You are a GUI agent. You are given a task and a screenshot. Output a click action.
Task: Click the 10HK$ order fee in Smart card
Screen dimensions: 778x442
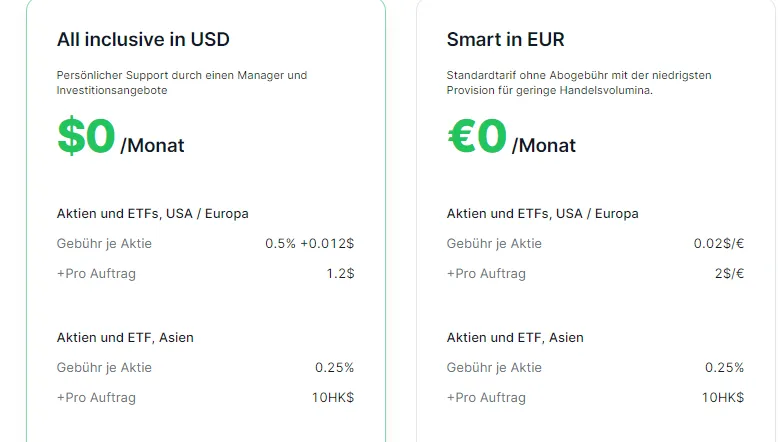pos(722,397)
